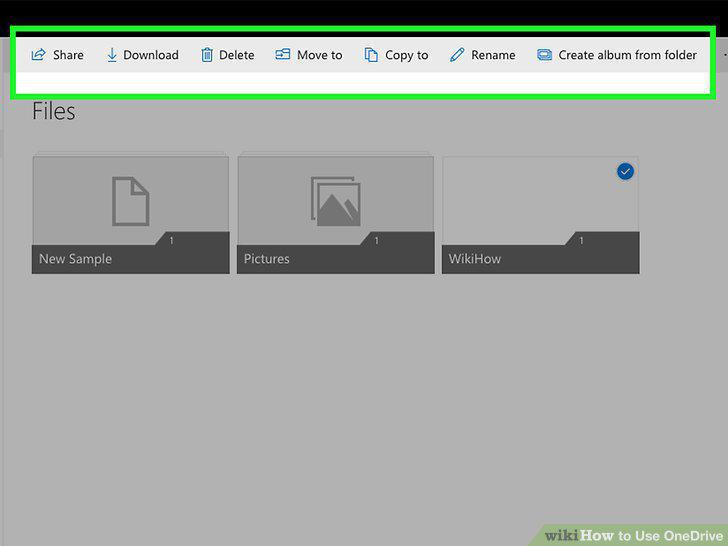The height and width of the screenshot is (546, 728).
Task: Select the Share label in toolbar
Action: tap(68, 55)
